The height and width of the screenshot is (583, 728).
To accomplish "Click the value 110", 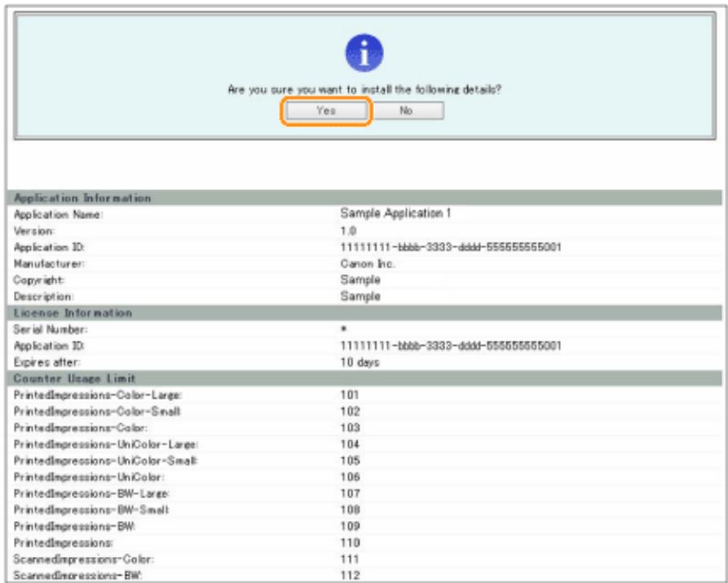I will pos(350,543).
